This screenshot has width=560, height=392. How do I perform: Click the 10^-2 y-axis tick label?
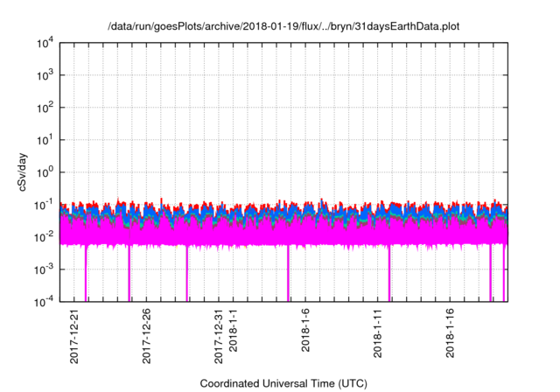(x=45, y=238)
